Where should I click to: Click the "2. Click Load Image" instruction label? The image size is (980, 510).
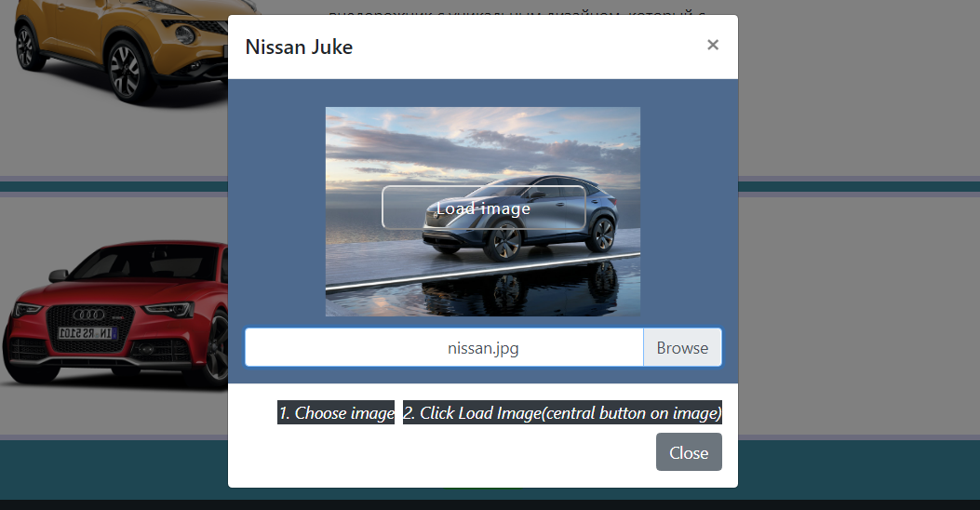[562, 412]
